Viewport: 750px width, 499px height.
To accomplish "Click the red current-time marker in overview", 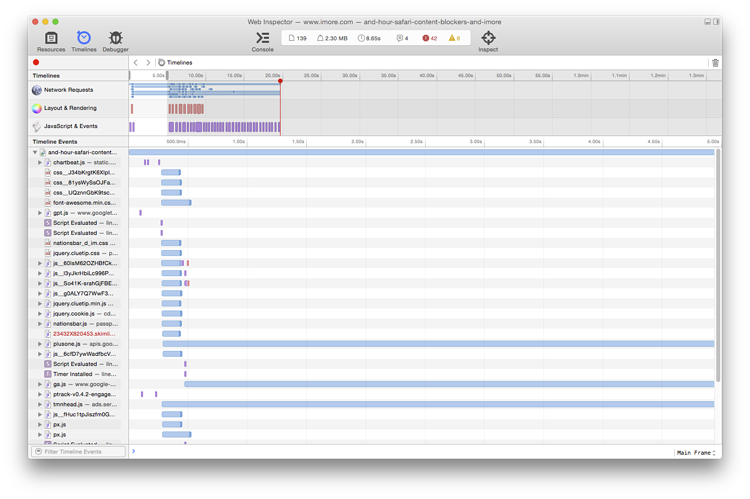I will coord(280,81).
